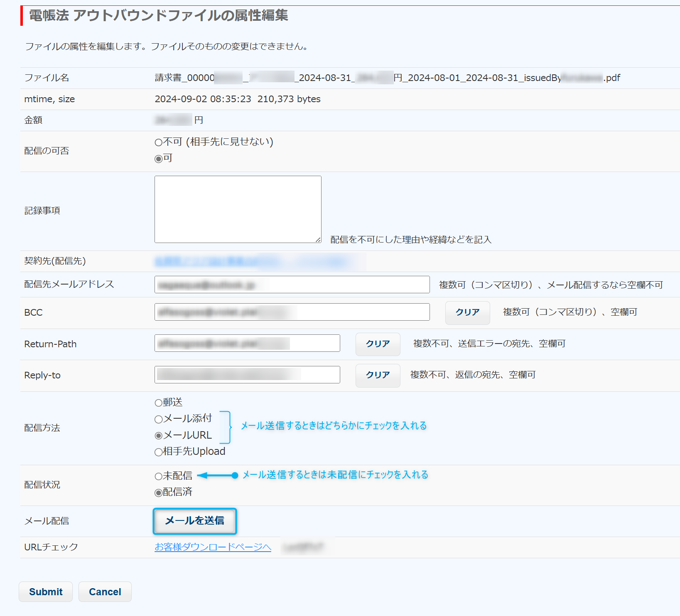
Task: Click the Return-Path input field
Action: click(247, 344)
